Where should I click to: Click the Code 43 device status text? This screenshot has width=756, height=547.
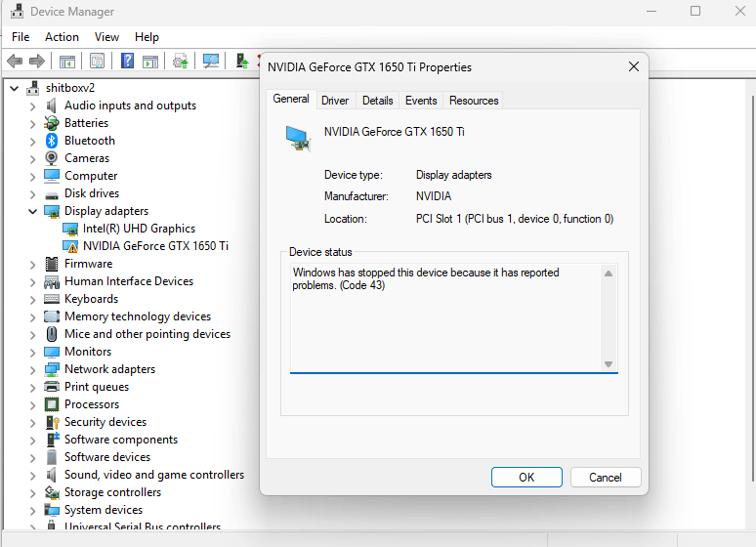point(426,278)
